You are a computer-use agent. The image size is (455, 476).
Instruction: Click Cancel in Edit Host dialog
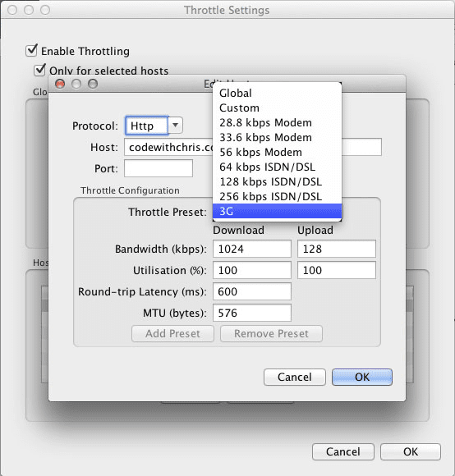[x=295, y=377]
